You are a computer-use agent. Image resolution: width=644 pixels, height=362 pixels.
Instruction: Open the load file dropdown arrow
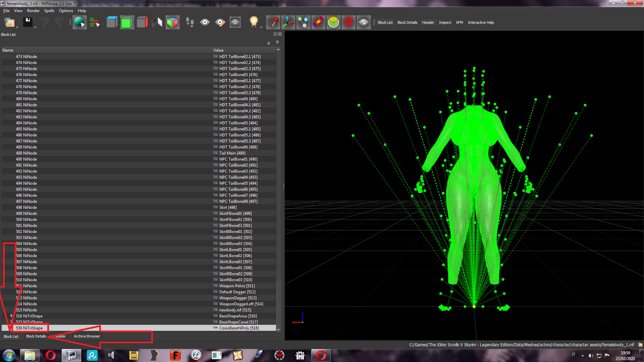(x=17, y=27)
